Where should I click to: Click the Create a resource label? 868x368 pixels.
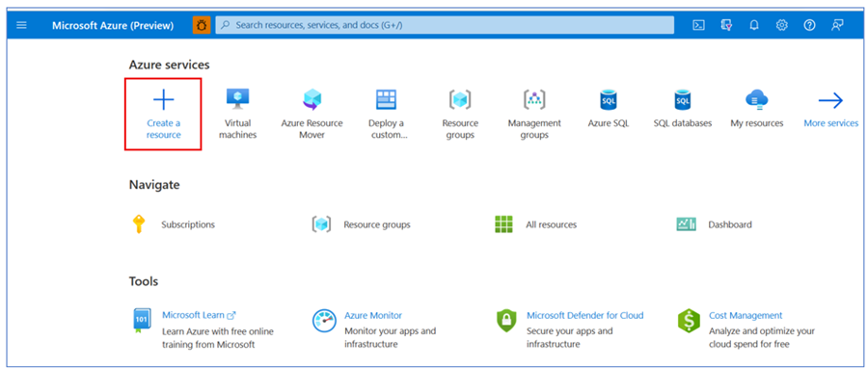[x=163, y=129]
